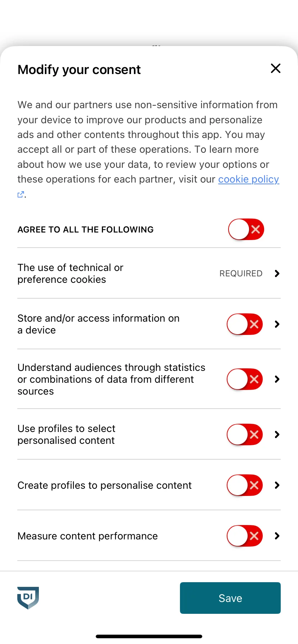The image size is (298, 644).
Task: Open the cookie policy link
Action: click(249, 179)
